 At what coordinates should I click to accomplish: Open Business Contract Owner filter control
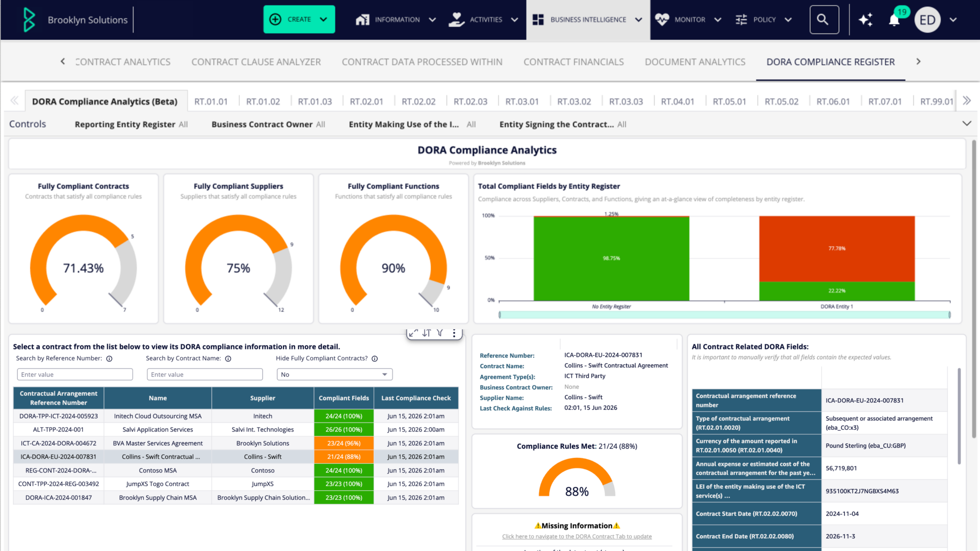268,124
